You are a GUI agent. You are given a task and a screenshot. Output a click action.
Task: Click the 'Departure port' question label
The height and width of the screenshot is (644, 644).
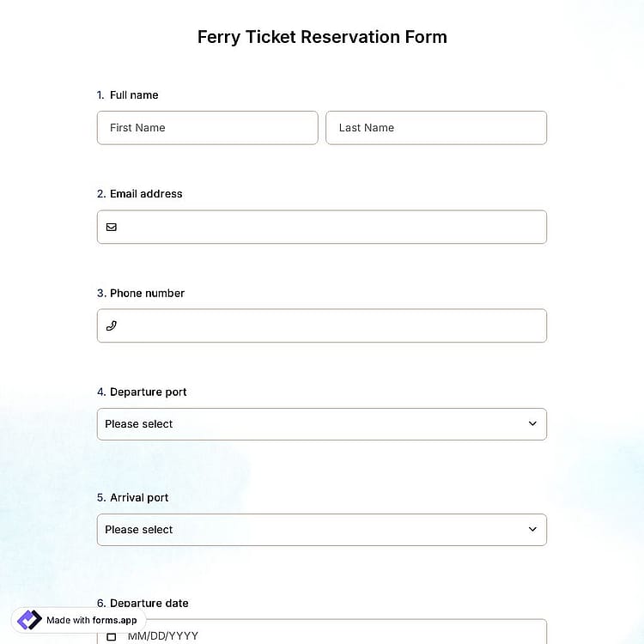(x=148, y=392)
